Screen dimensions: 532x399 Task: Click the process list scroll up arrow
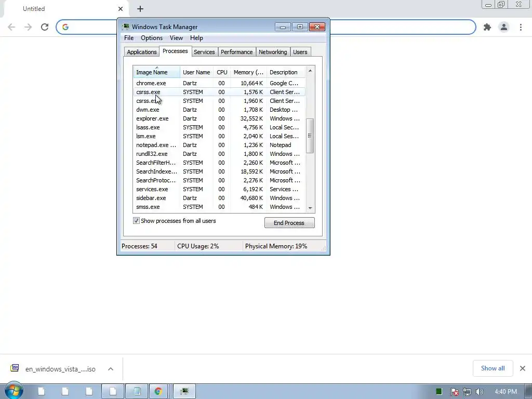click(x=310, y=71)
